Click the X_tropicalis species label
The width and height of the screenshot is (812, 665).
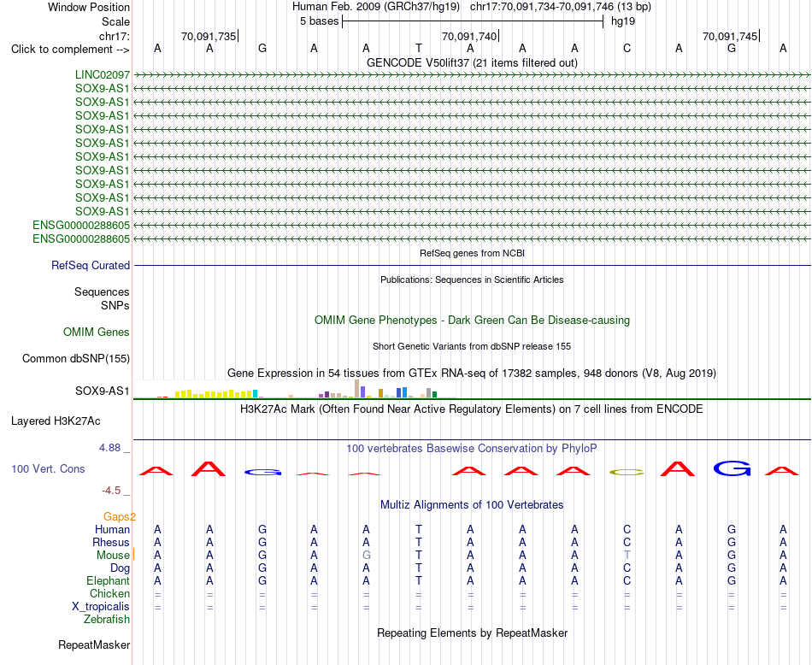(x=101, y=607)
